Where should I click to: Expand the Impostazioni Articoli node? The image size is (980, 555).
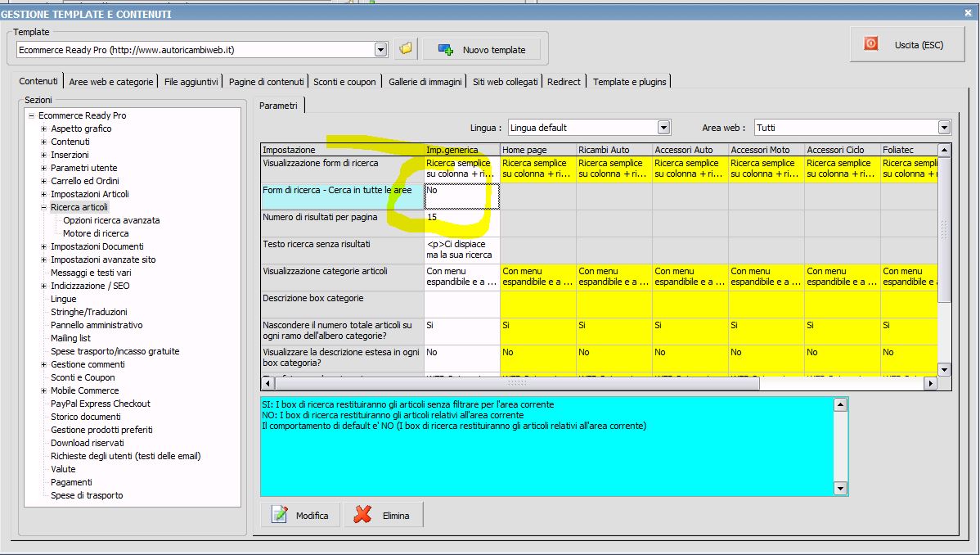pyautogui.click(x=43, y=195)
